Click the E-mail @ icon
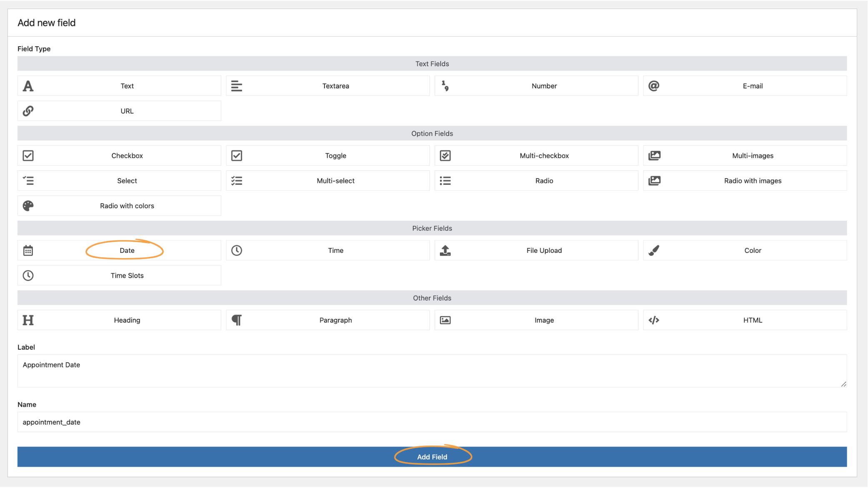868x488 pixels. 654,86
